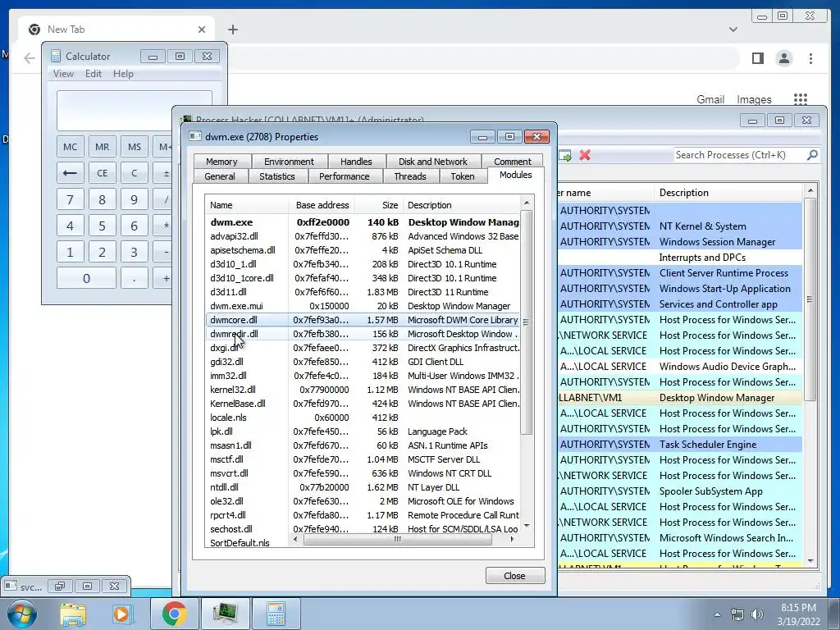Click the green arrow window icon in Process Hacker toolbar
The image size is (840, 630).
pos(564,155)
